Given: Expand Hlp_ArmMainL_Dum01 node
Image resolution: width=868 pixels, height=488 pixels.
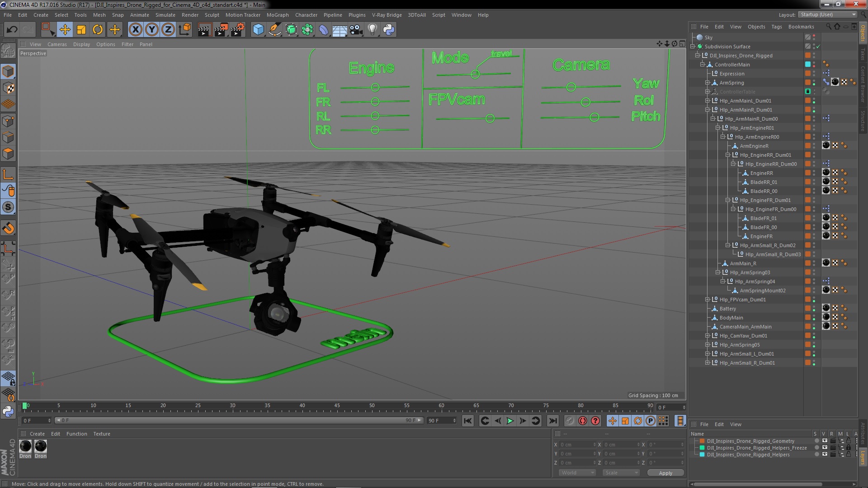Looking at the screenshot, I should 708,101.
